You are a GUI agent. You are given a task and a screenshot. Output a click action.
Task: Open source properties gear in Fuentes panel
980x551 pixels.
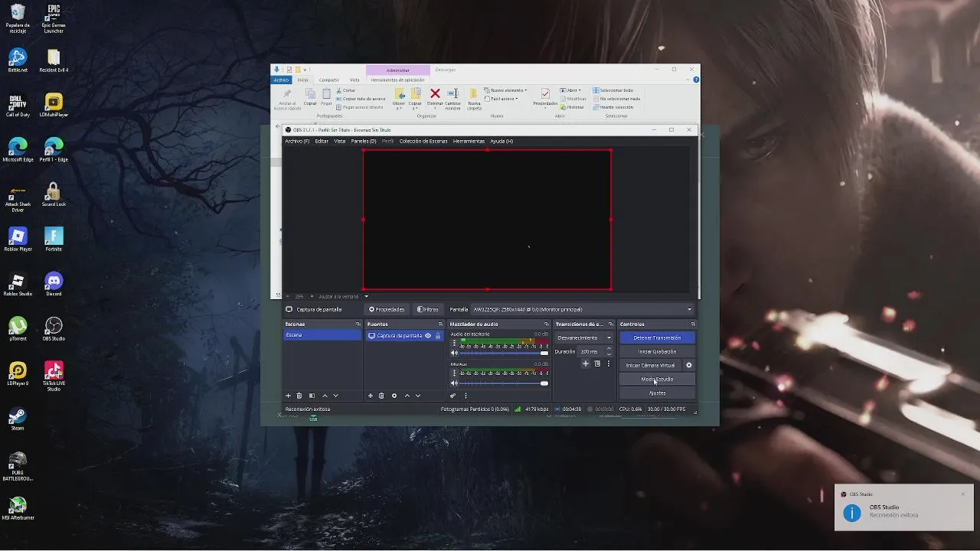tap(394, 396)
